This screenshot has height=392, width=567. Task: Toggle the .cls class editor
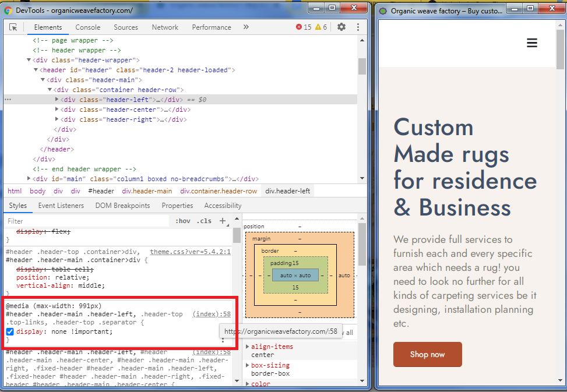coord(204,221)
